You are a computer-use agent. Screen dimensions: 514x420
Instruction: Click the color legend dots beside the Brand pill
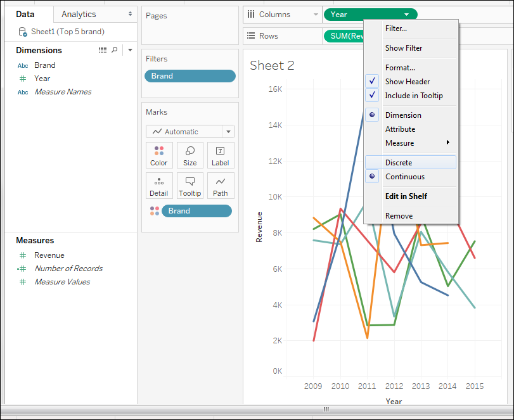coord(155,210)
